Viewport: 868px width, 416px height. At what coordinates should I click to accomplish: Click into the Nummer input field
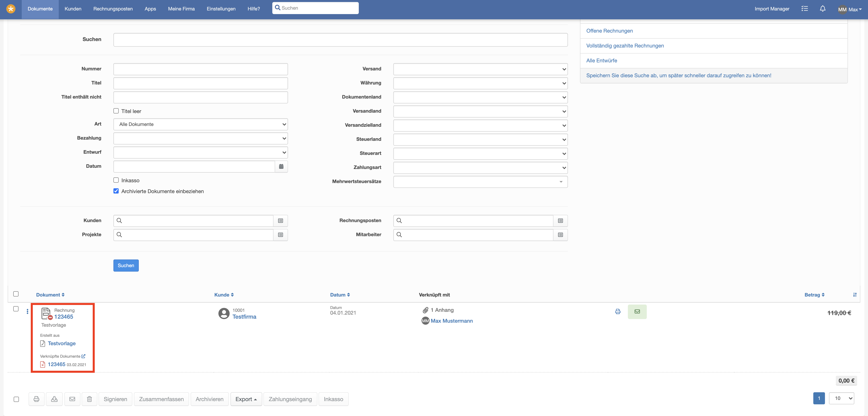pyautogui.click(x=201, y=69)
